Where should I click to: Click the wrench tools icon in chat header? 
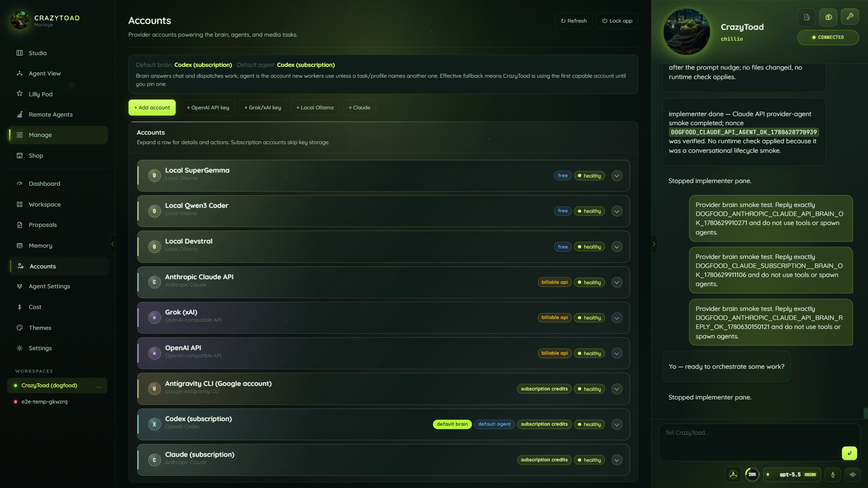tap(850, 17)
